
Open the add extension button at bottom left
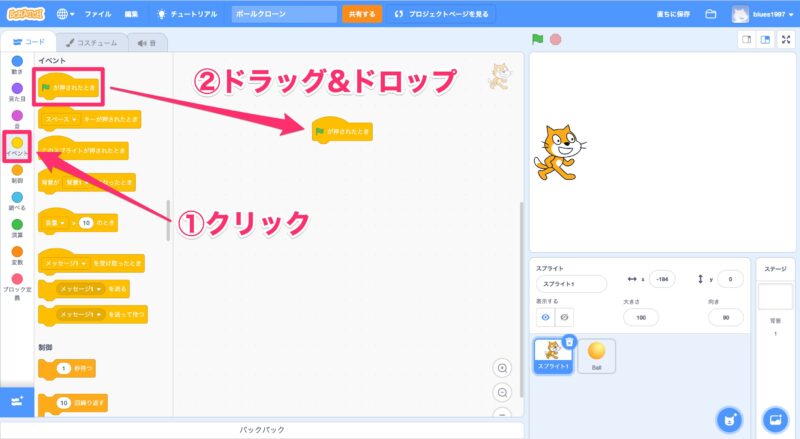[16, 400]
